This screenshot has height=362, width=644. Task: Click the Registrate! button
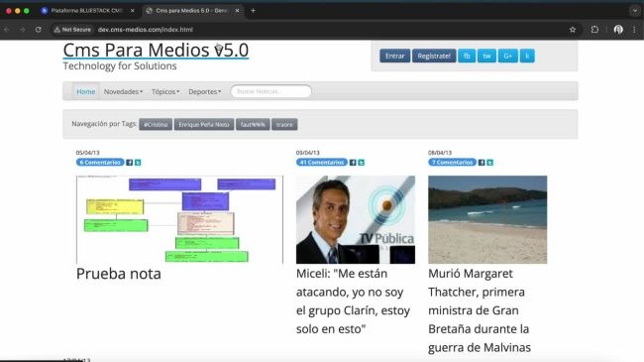[434, 56]
